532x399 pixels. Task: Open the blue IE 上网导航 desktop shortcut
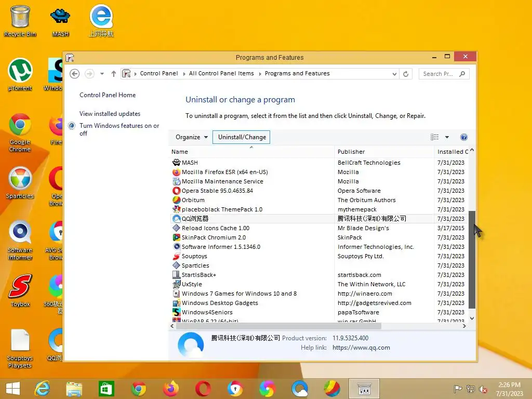pyautogui.click(x=101, y=21)
